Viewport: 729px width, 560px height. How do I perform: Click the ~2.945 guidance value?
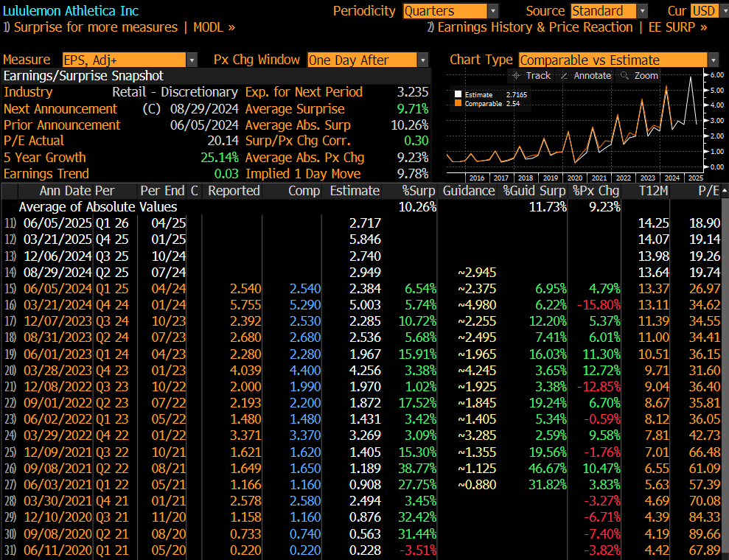pos(477,273)
